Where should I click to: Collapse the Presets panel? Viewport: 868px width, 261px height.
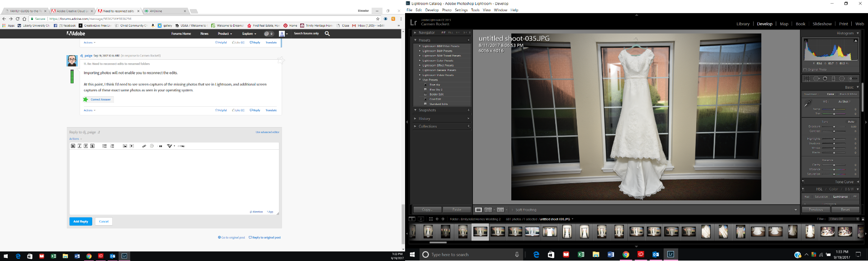(415, 40)
